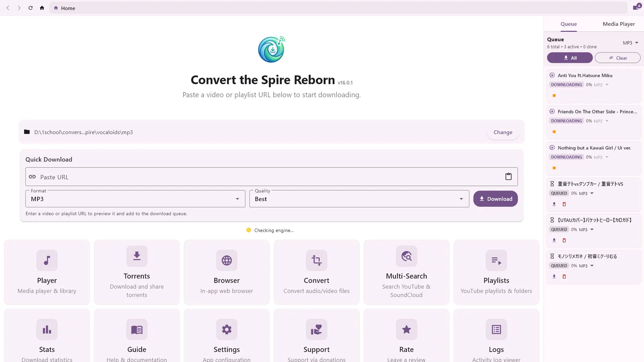Click the Checking engine status text
Screen dimensions: 644x362
click(274, 230)
